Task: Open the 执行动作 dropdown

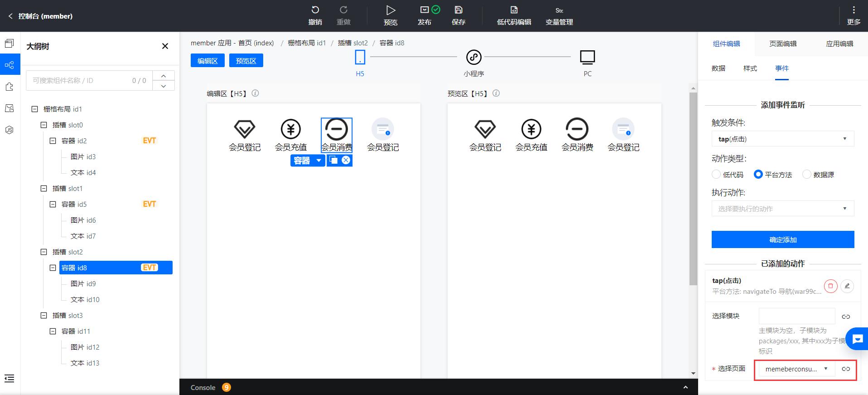Action: (x=783, y=209)
